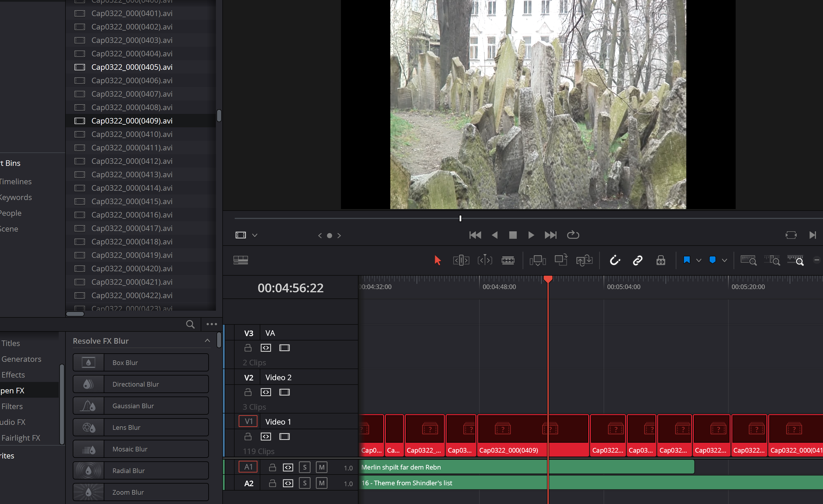
Task: Activate the Trim Edit mode tool
Action: pyautogui.click(x=461, y=260)
